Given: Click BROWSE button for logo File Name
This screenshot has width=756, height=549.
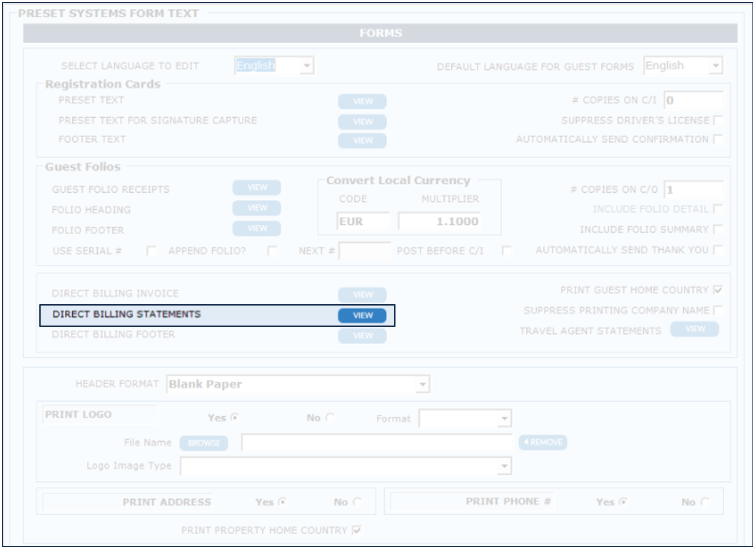Looking at the screenshot, I should pyautogui.click(x=203, y=443).
